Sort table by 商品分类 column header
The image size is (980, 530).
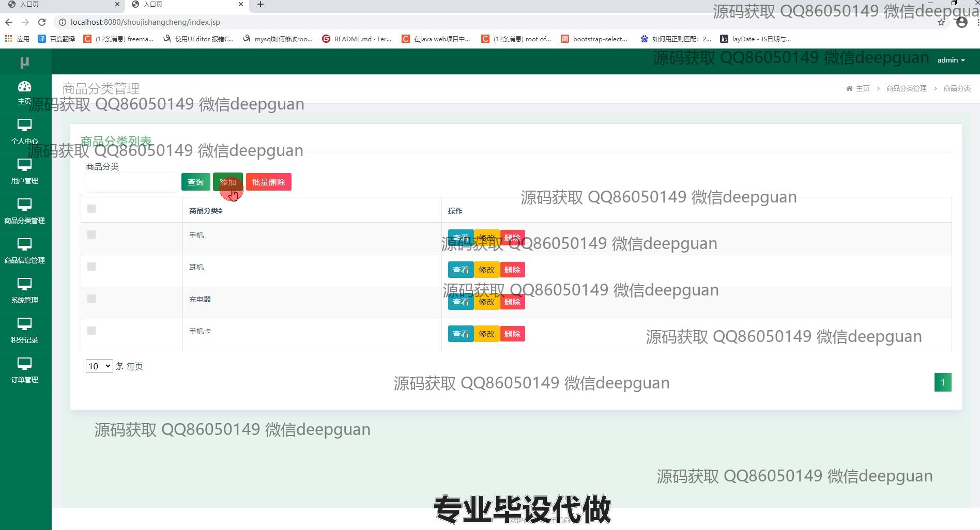[x=205, y=211]
